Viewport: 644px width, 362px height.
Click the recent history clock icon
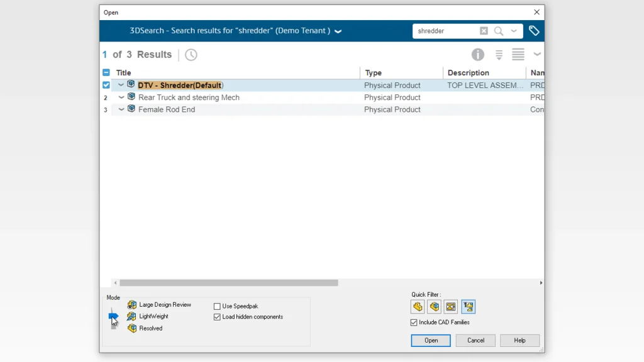point(191,55)
